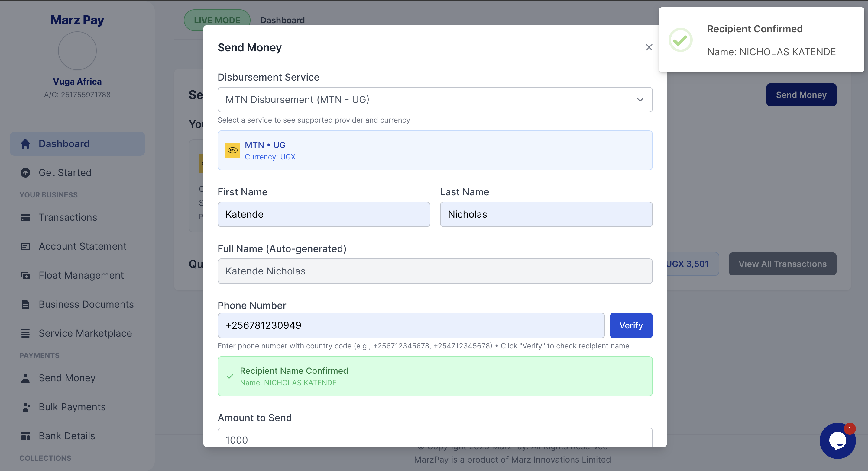Click the MTN logo in provider card
The height and width of the screenshot is (471, 868).
[232, 150]
